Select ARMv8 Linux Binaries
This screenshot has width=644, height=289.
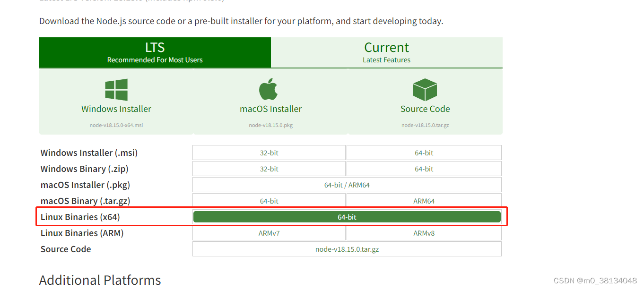(x=424, y=233)
